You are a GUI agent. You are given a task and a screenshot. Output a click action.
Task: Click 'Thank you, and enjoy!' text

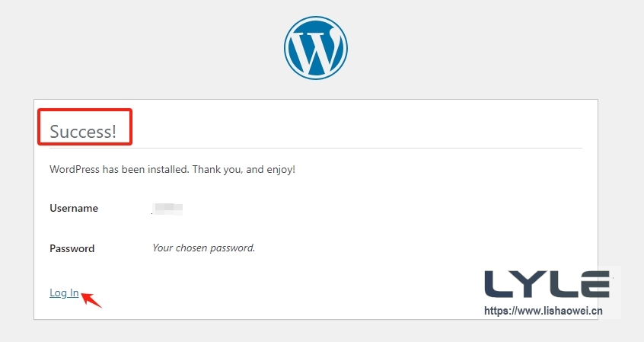[x=244, y=168]
